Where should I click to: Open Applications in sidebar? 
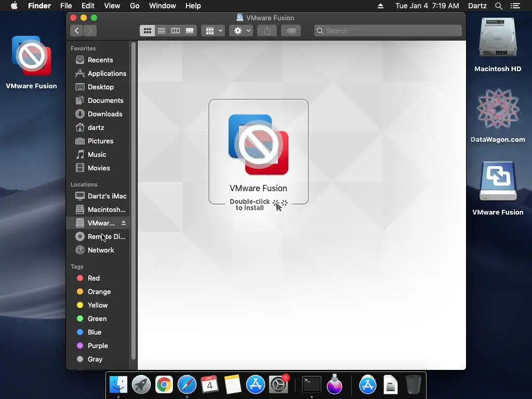coord(98,74)
